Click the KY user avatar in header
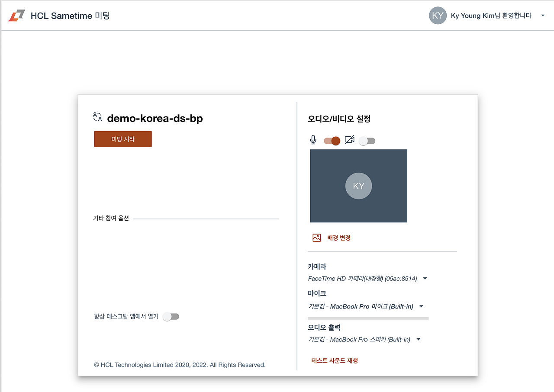554x392 pixels. click(x=438, y=16)
